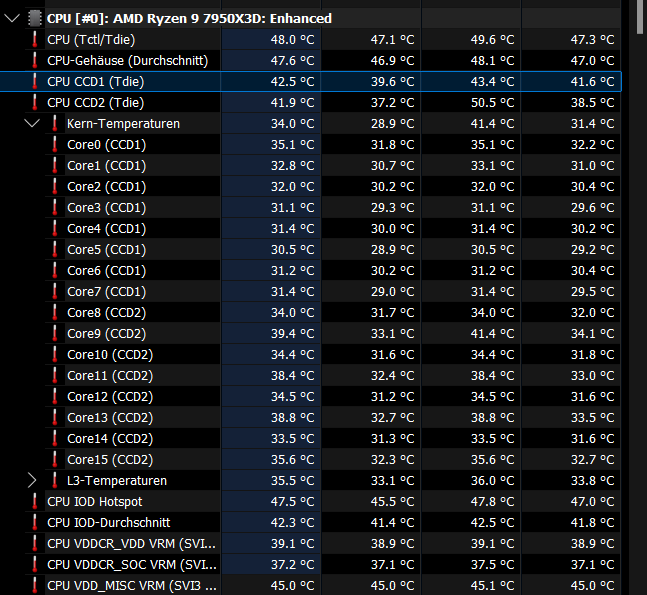Select the CPU-Gehäuse (Durchschnitt) sensor row
Viewport: 647px width, 595px height.
click(310, 61)
